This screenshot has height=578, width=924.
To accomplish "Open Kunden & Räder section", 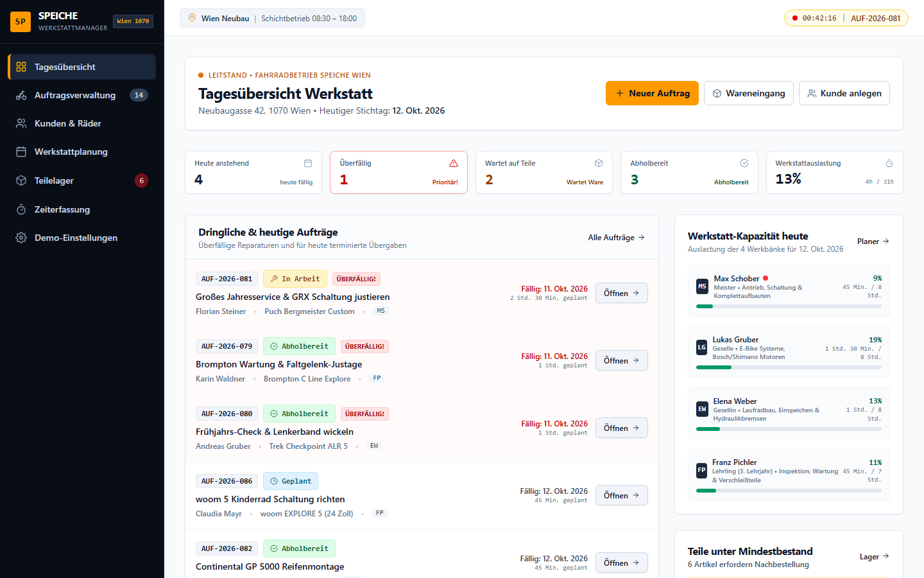I will click(x=82, y=123).
